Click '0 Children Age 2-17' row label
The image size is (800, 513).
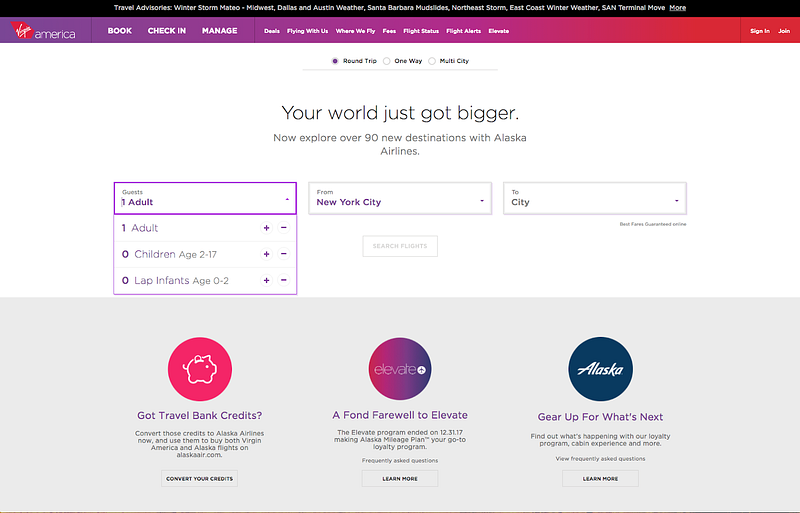[169, 254]
